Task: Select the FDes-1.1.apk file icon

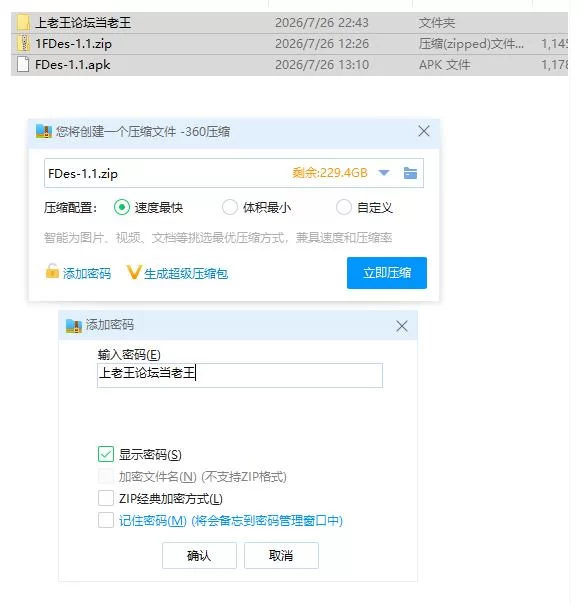Action: tap(23, 64)
